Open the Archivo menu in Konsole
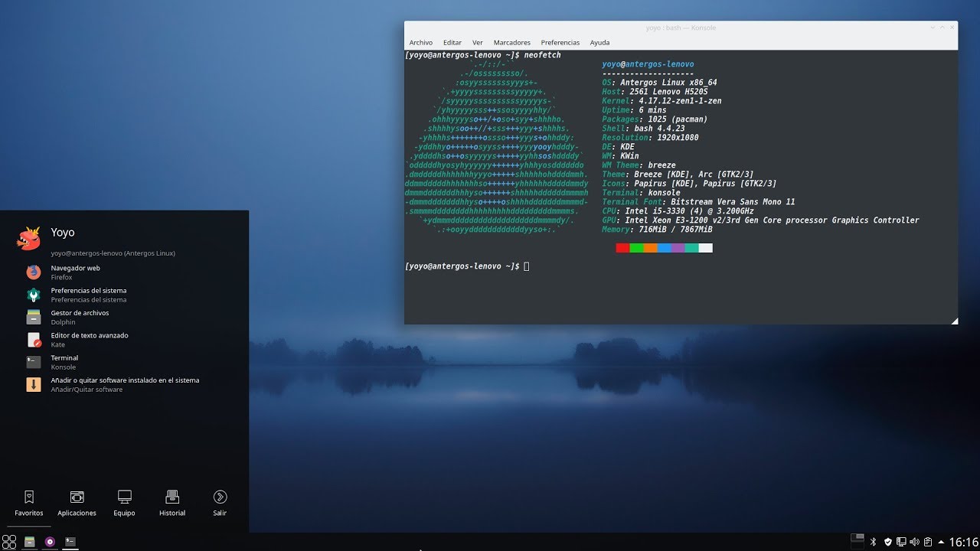This screenshot has width=980, height=551. click(420, 43)
